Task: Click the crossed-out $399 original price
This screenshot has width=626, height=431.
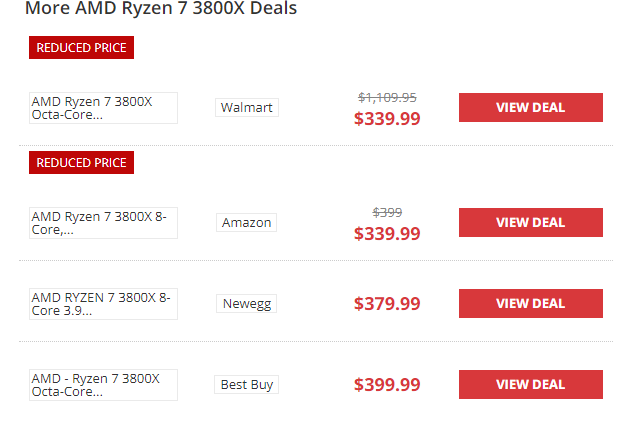Action: coord(387,212)
